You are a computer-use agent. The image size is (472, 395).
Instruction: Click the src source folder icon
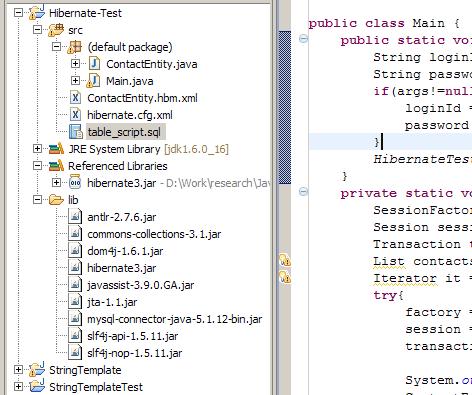click(56, 30)
